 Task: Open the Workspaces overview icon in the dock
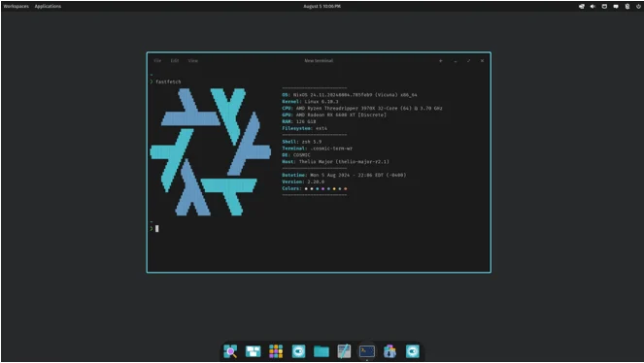tap(253, 351)
